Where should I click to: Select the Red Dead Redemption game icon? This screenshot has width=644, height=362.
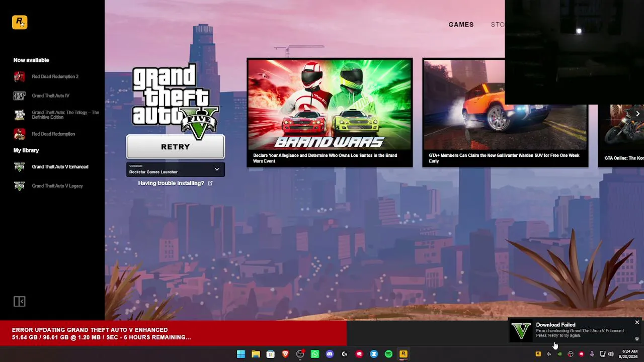tap(19, 134)
